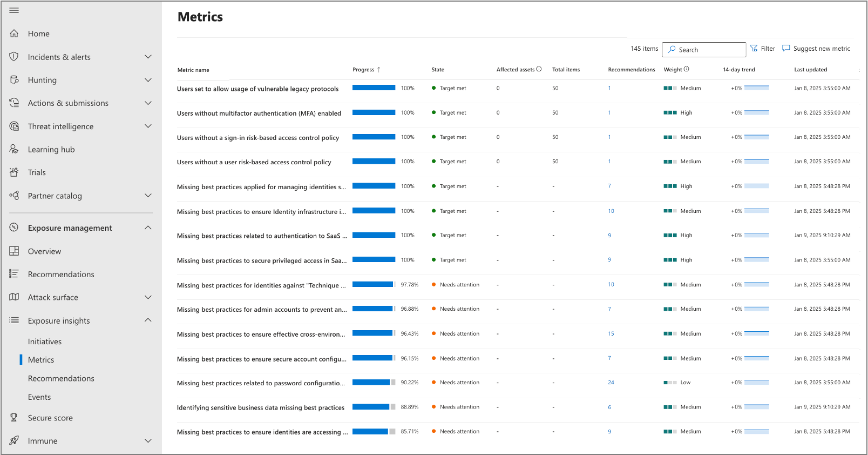Click the Incidents & alerts shield icon
The width and height of the screenshot is (868, 455).
(14, 57)
